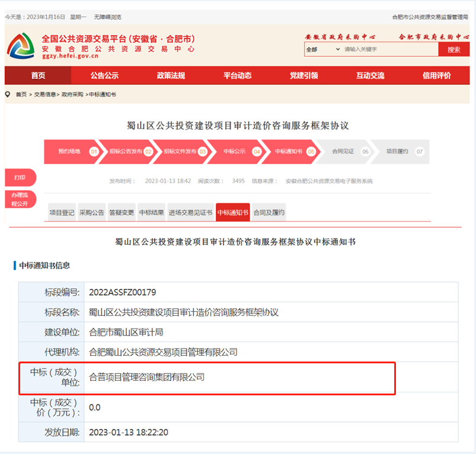Click the source 安徽合肥公共资源交易电子服务系统
Viewport: 476px width, 454px height.
329,181
